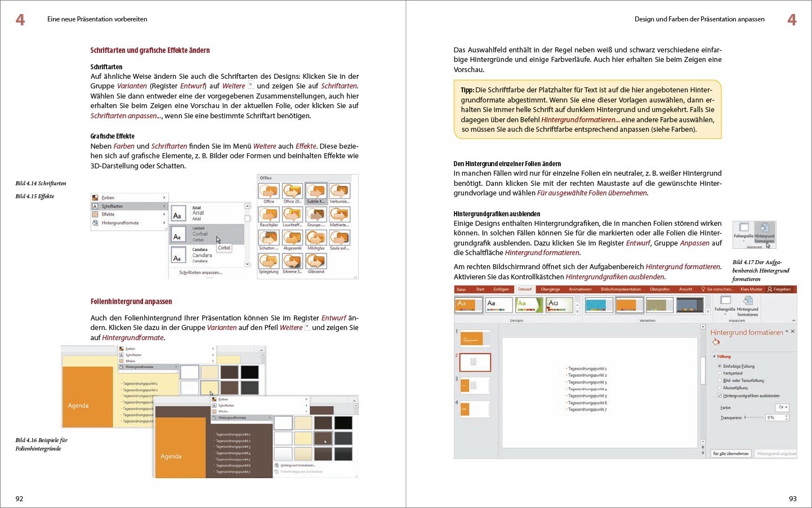Select the Rauchglas effect thumbnail
The image size is (812, 508).
click(269, 217)
